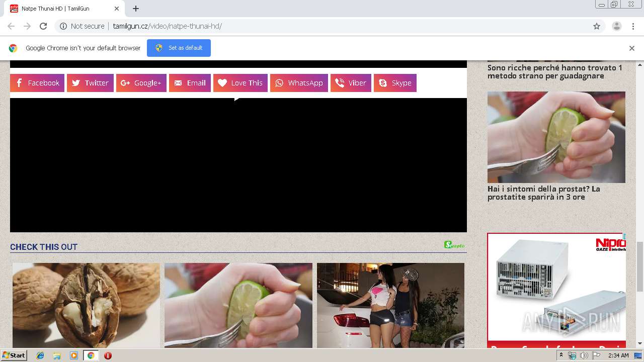Viewport: 644px width, 362px height.
Task: Click the Speepto logo icon
Action: [x=454, y=245]
